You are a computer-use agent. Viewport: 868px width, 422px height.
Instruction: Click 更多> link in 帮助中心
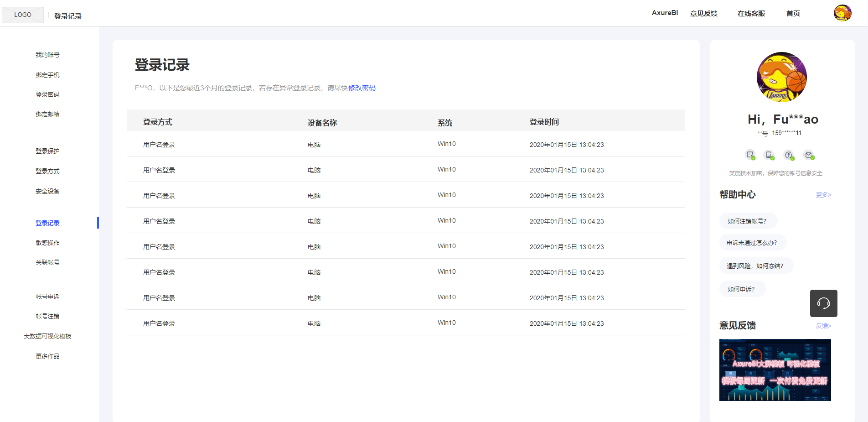[x=823, y=195]
